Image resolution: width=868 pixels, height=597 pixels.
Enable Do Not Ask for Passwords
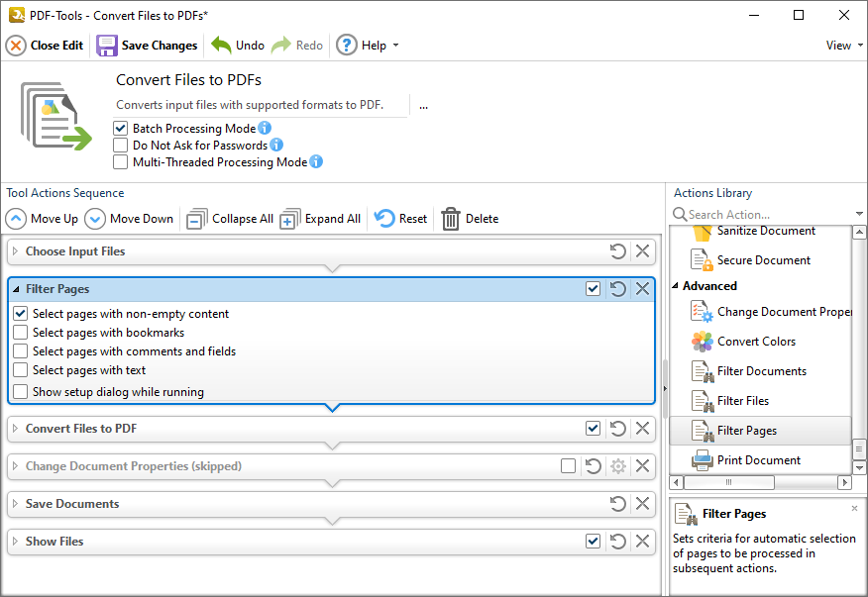click(121, 145)
